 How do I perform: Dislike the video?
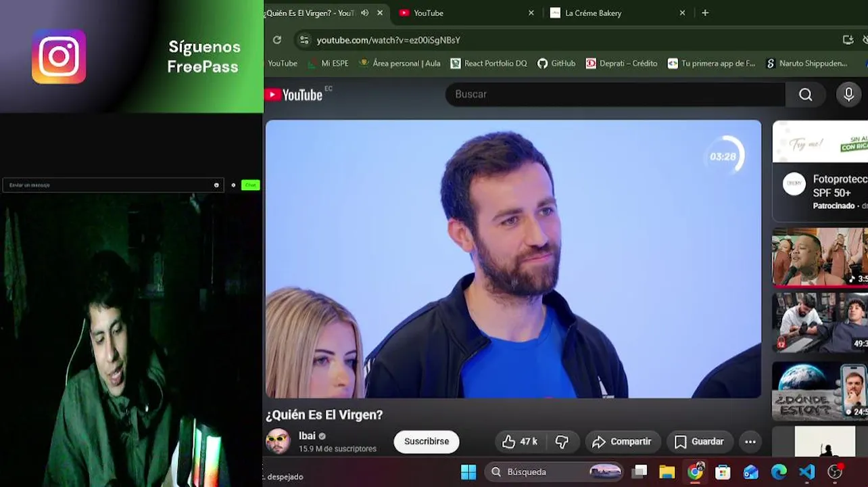[562, 442]
